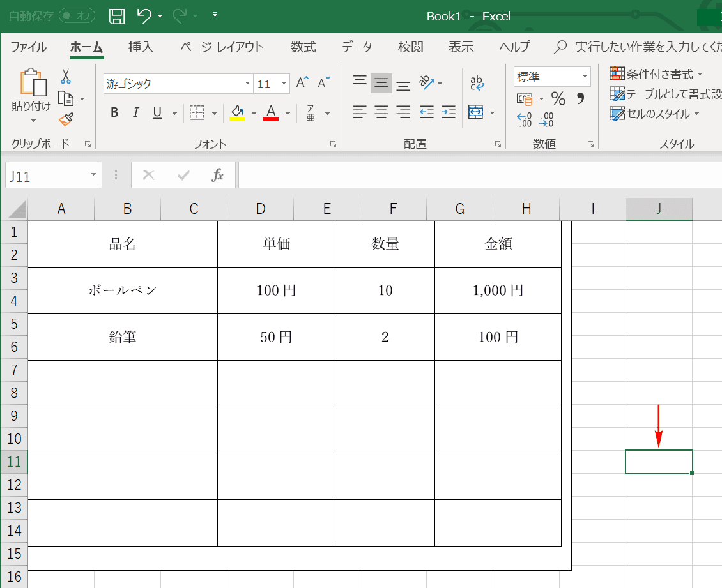Image resolution: width=722 pixels, height=588 pixels.
Task: Click the Tell Me search box
Action: (638, 47)
